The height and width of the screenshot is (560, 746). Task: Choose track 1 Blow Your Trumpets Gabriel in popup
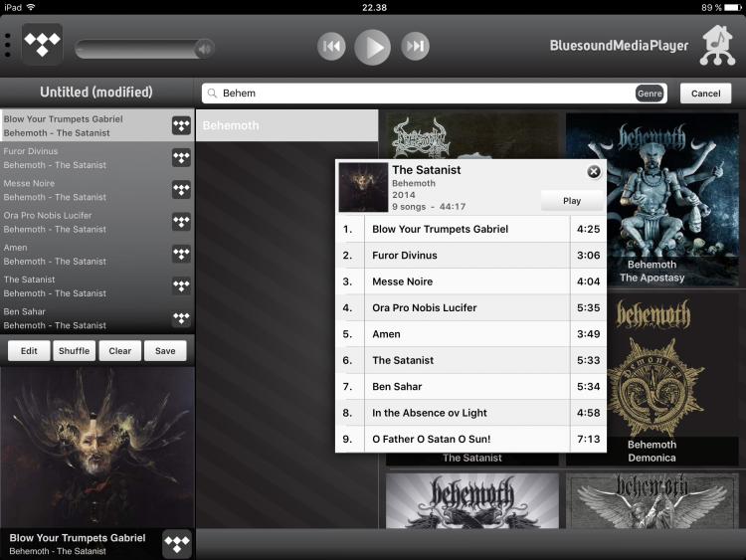[x=471, y=229]
